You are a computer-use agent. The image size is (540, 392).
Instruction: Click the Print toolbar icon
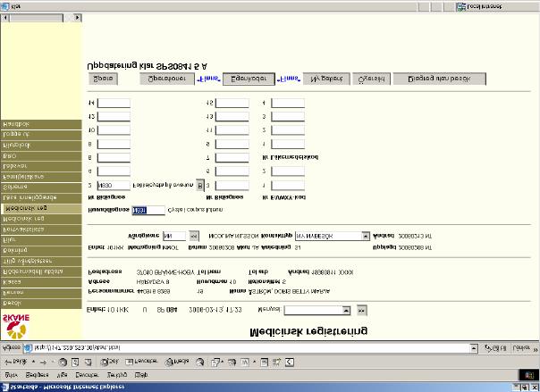(x=232, y=362)
